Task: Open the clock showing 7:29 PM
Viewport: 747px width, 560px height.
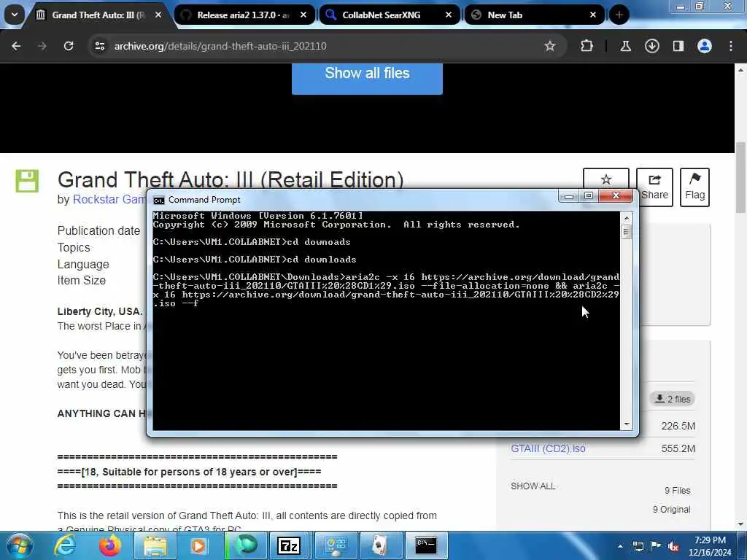Action: tap(710, 546)
